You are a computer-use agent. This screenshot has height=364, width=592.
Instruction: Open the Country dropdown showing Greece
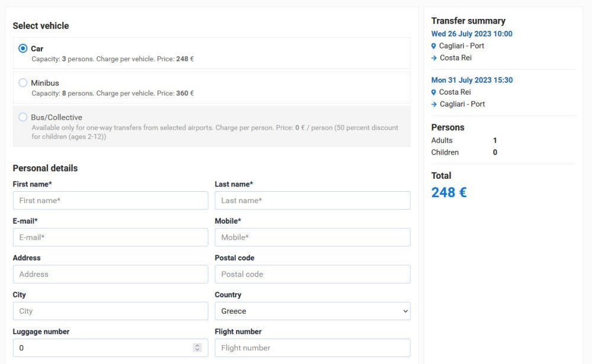pyautogui.click(x=313, y=311)
